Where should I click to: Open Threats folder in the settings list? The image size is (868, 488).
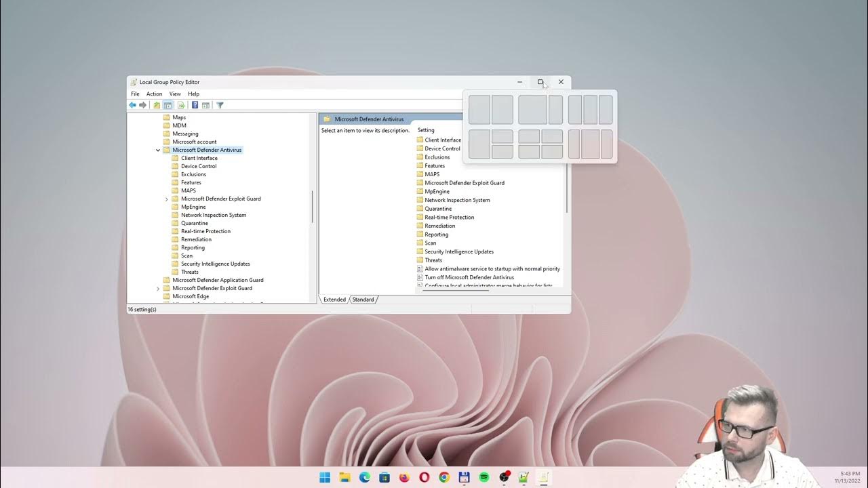tap(433, 260)
